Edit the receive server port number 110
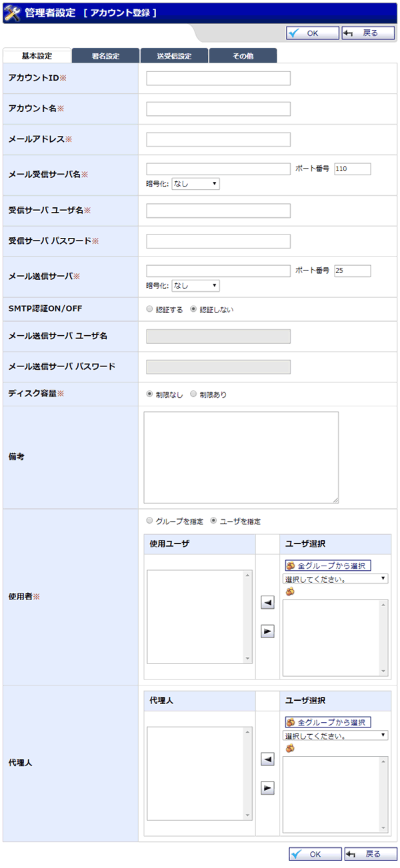 [x=352, y=169]
